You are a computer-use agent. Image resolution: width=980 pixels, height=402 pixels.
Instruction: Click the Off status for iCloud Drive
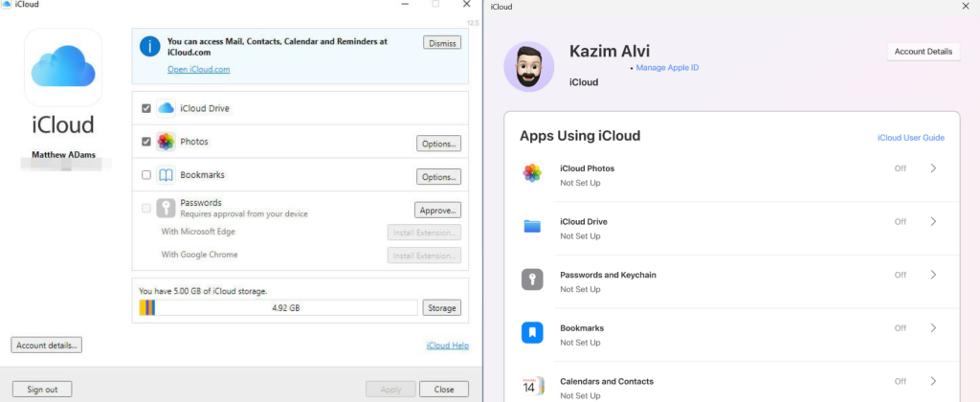pos(900,221)
